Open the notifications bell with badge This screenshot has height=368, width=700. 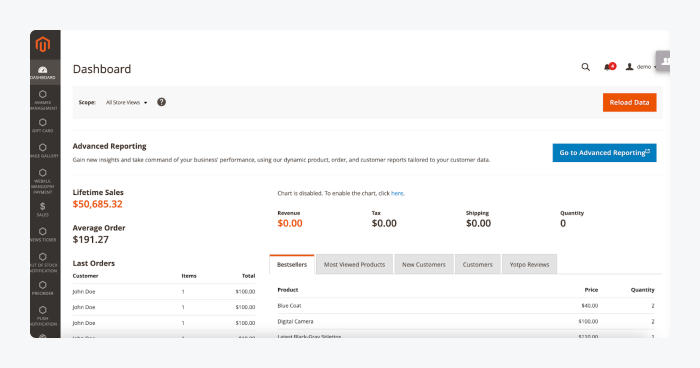tap(609, 67)
